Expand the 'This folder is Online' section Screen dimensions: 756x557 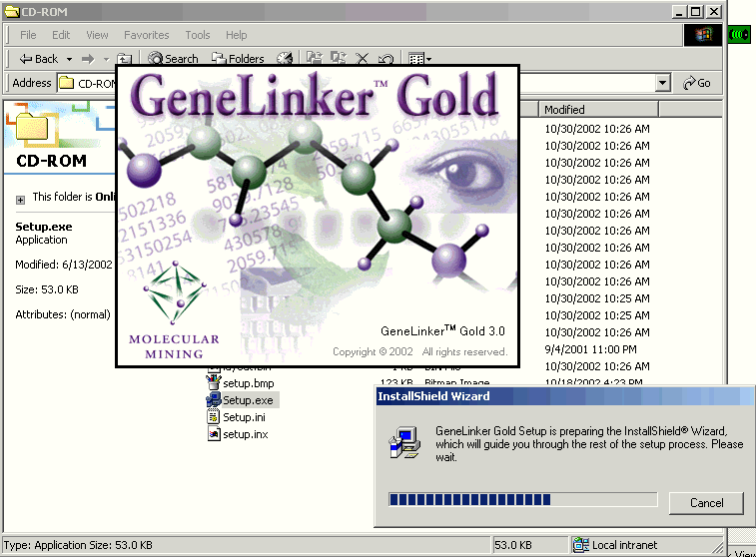click(x=20, y=200)
